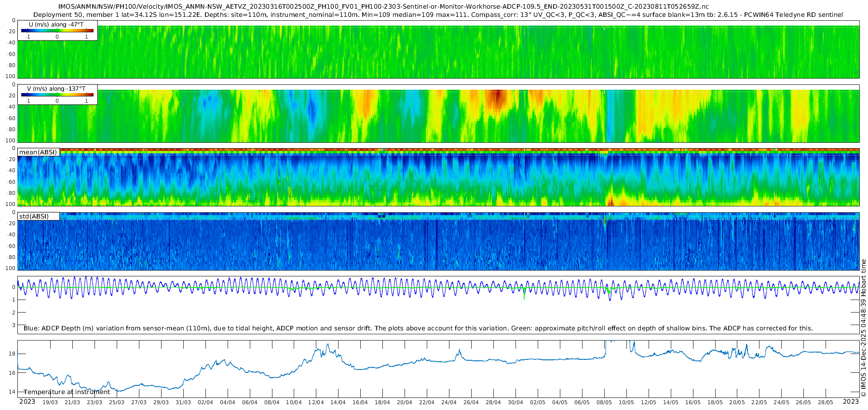
Task: Click the 08/05 date tick label
Action: click(604, 402)
